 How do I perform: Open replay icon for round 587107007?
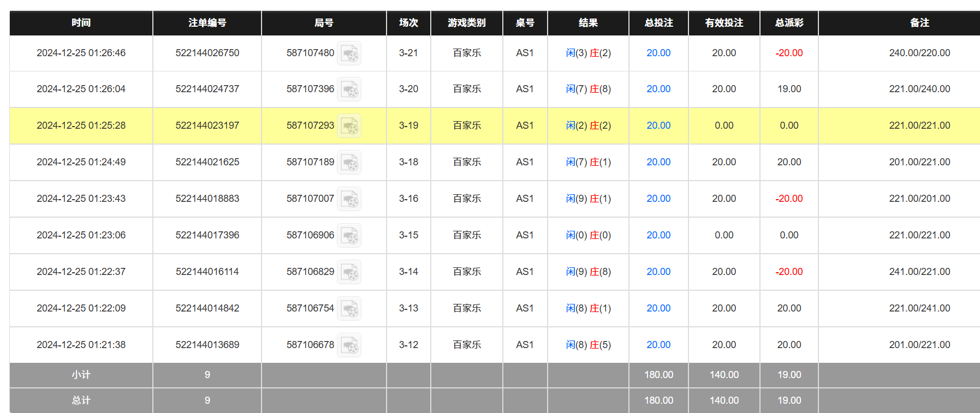349,199
